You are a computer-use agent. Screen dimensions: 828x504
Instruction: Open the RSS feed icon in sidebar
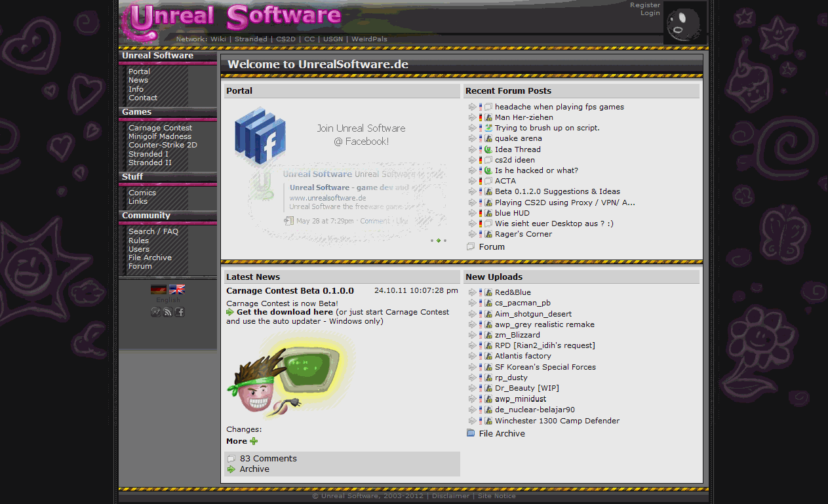coord(168,312)
